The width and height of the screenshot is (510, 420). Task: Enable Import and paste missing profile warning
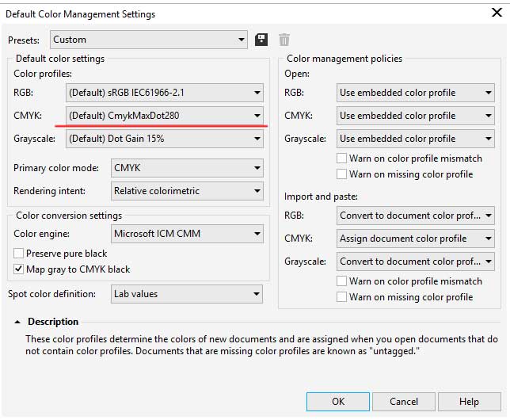point(342,297)
